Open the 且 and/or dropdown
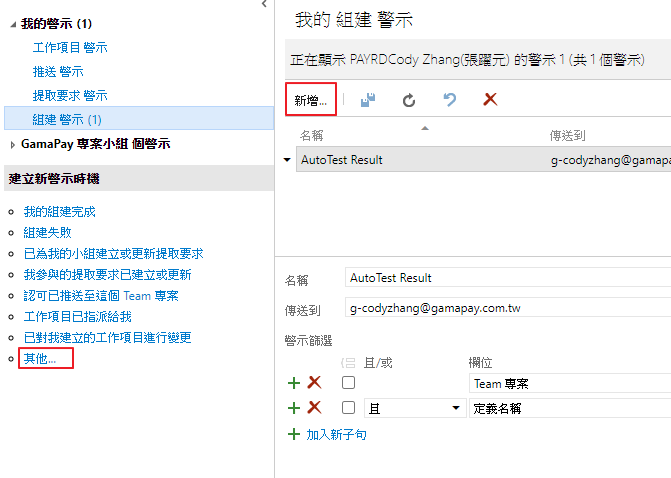This screenshot has height=478, width=671. point(414,408)
